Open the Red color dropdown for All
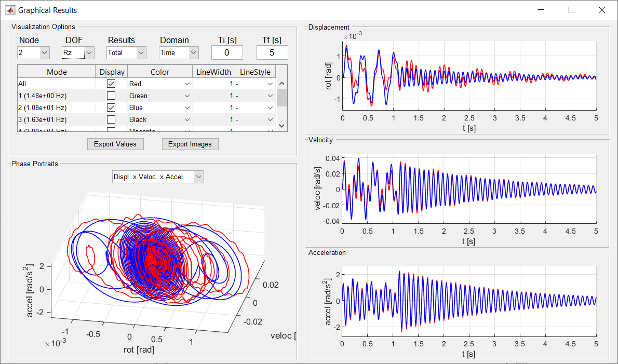 (159, 84)
